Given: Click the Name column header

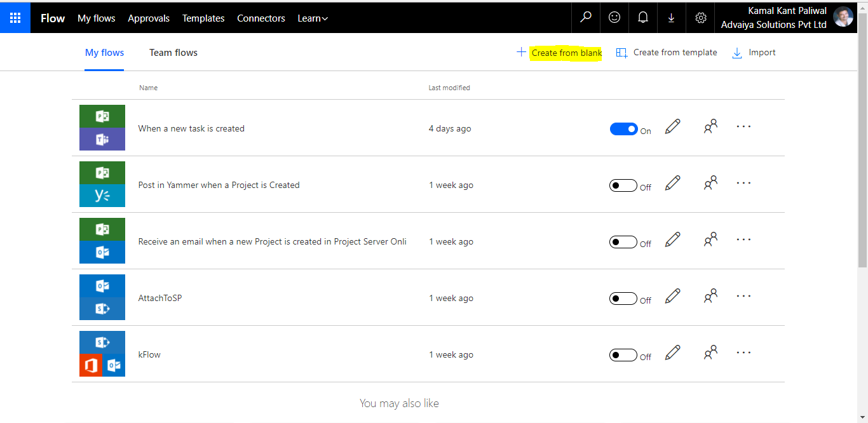Looking at the screenshot, I should 149,88.
